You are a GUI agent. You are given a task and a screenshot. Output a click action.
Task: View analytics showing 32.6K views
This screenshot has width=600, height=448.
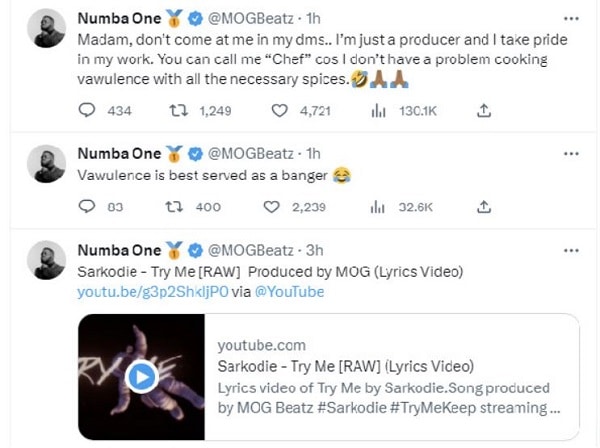(x=379, y=207)
